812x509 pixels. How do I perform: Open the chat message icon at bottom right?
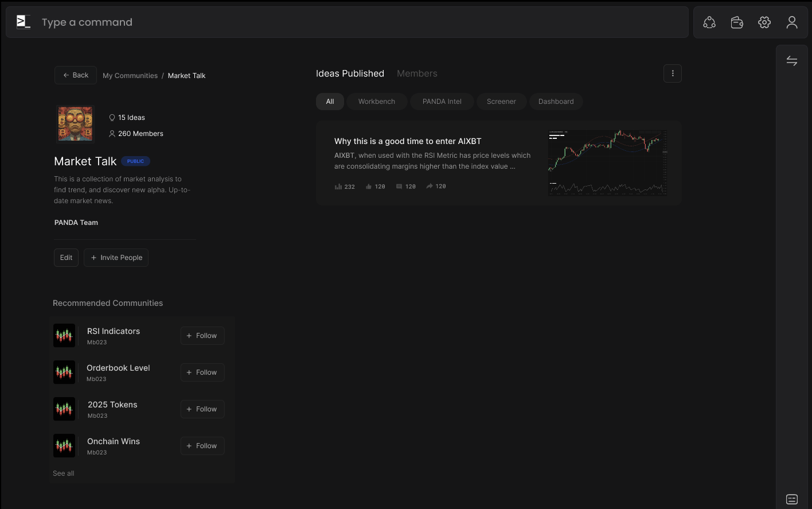click(792, 499)
